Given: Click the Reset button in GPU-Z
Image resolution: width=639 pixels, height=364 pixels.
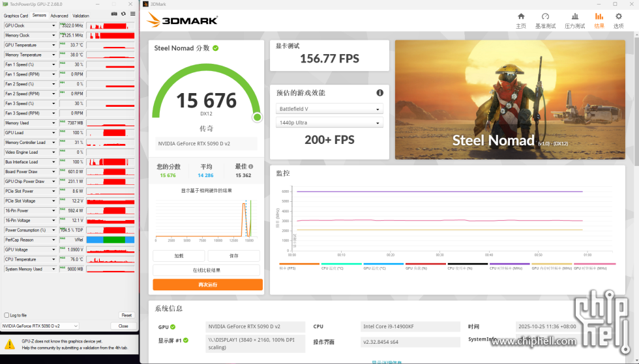Looking at the screenshot, I should point(126,315).
